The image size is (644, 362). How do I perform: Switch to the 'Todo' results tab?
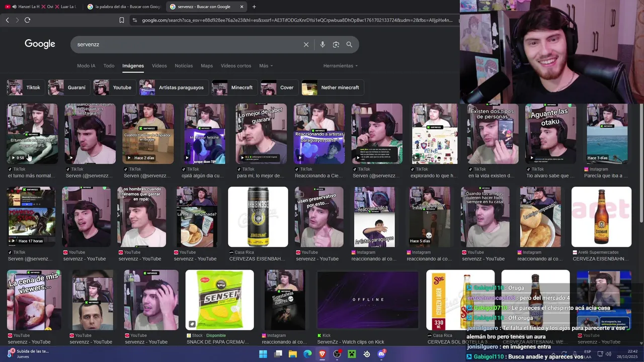click(109, 66)
